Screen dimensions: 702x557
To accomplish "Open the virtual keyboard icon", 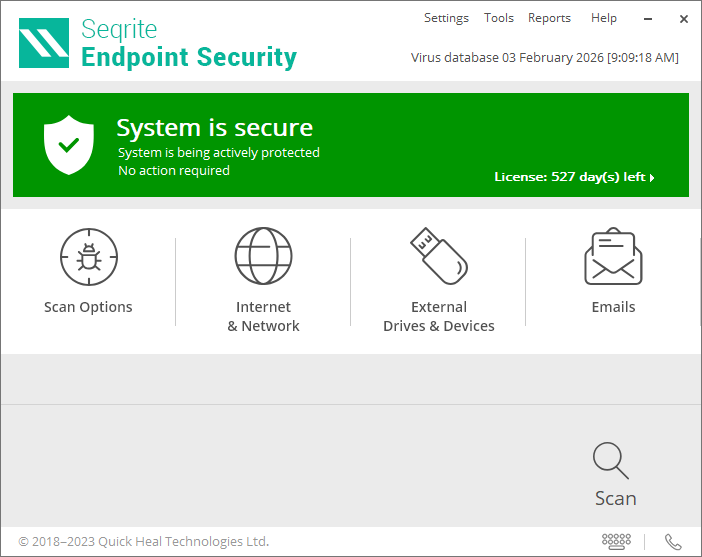I will [x=616, y=541].
